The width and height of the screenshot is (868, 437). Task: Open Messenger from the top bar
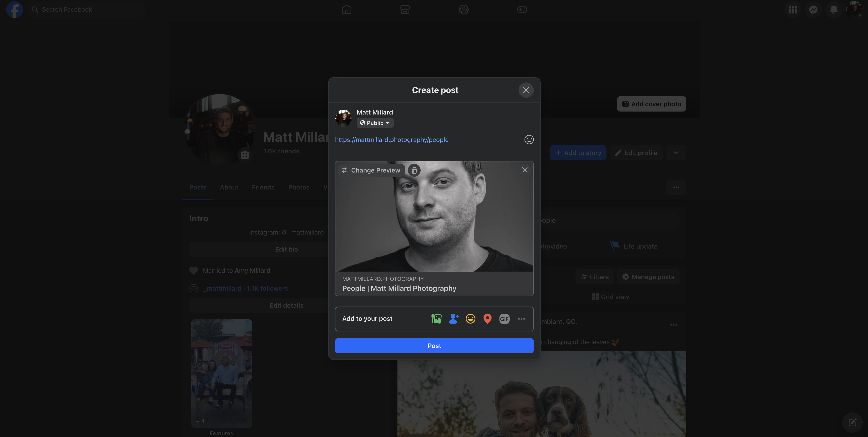tap(813, 9)
